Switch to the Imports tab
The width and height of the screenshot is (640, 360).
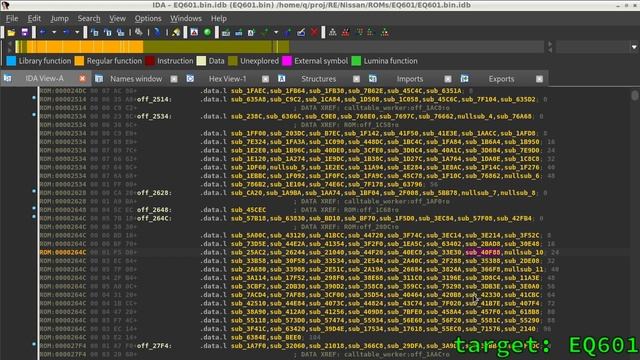click(410, 79)
